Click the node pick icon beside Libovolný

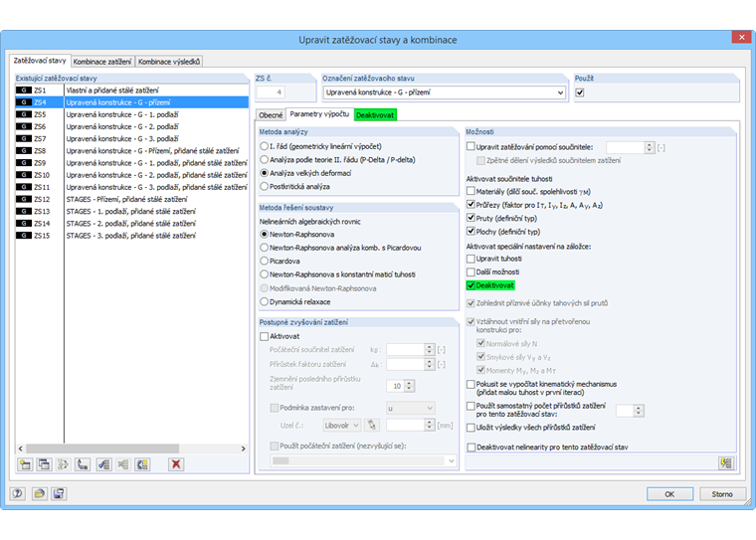tap(371, 425)
